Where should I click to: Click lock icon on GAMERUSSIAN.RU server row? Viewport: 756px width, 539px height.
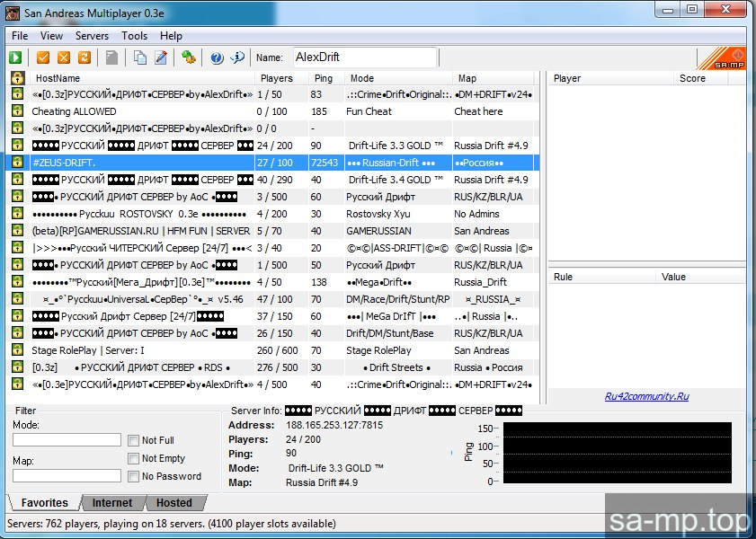18,231
